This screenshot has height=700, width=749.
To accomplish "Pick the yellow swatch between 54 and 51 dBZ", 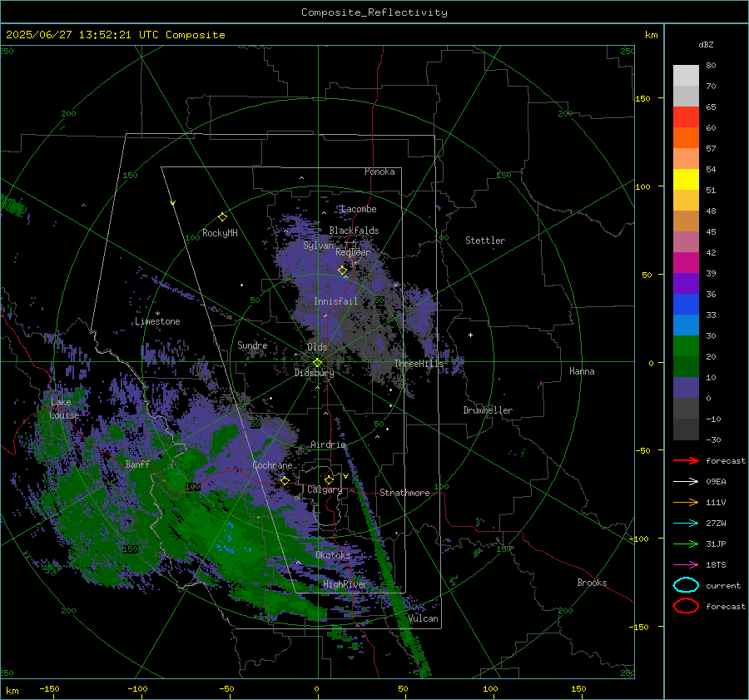I will coord(686,180).
